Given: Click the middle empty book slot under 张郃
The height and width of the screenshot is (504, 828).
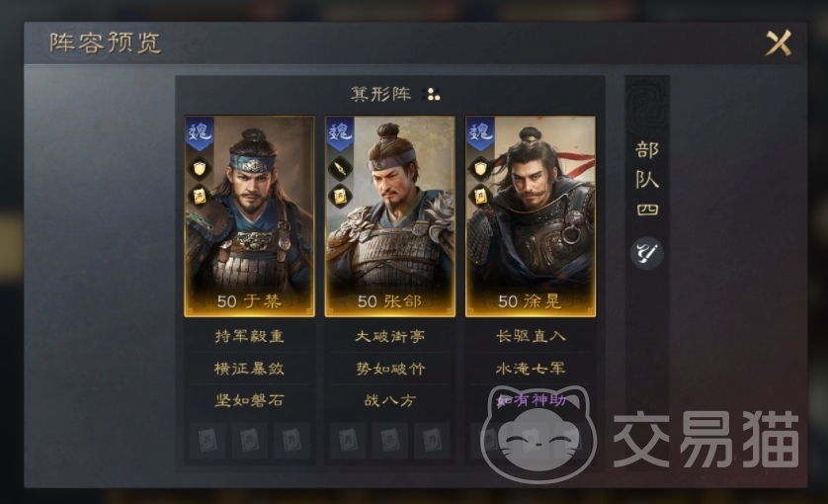Looking at the screenshot, I should pyautogui.click(x=389, y=440).
